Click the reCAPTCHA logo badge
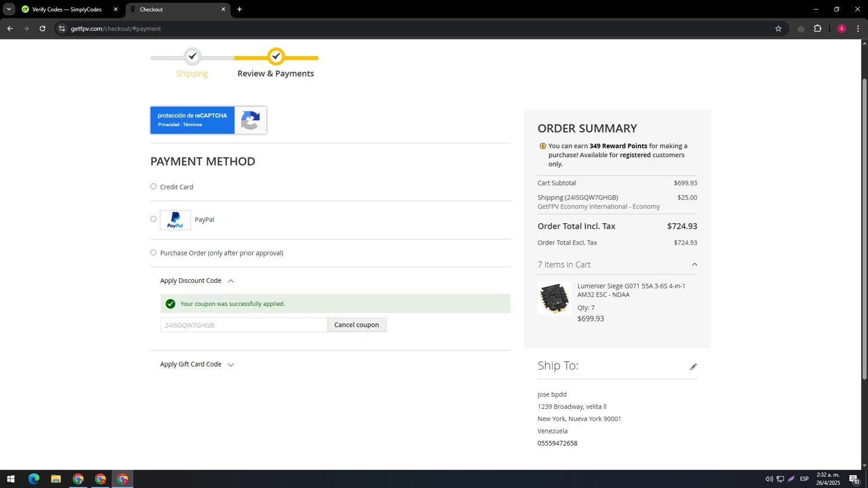Screen dimensions: 868x488 coord(251,120)
